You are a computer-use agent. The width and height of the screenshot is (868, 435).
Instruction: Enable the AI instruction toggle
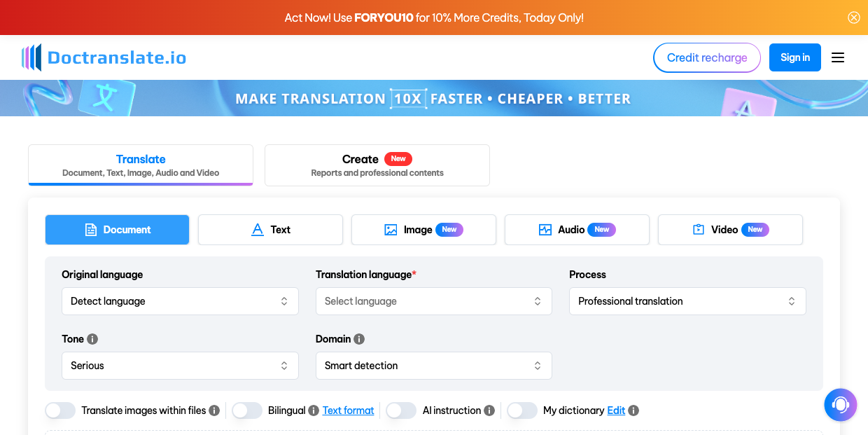401,410
